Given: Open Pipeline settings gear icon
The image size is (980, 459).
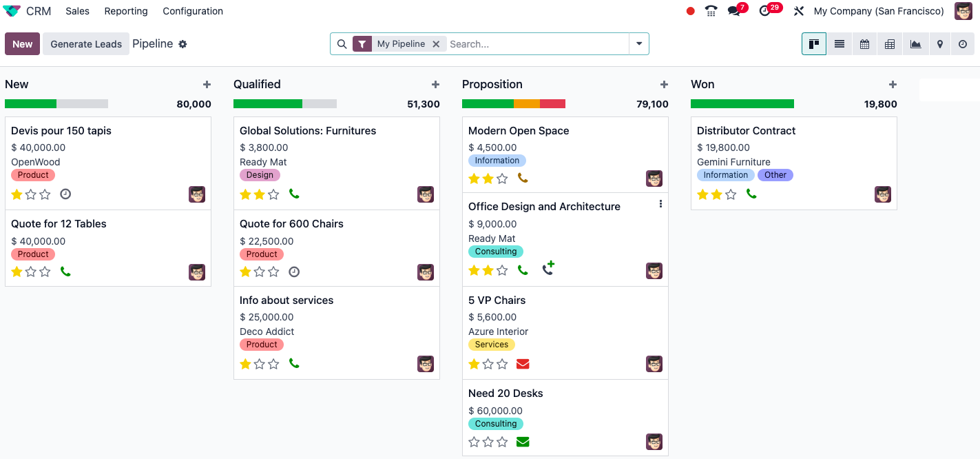Looking at the screenshot, I should point(183,44).
